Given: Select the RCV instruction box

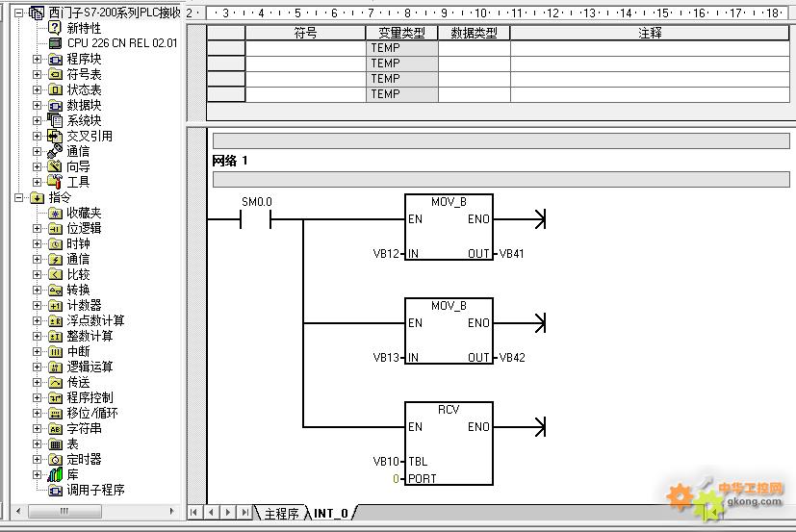Looking at the screenshot, I should pyautogui.click(x=449, y=443).
